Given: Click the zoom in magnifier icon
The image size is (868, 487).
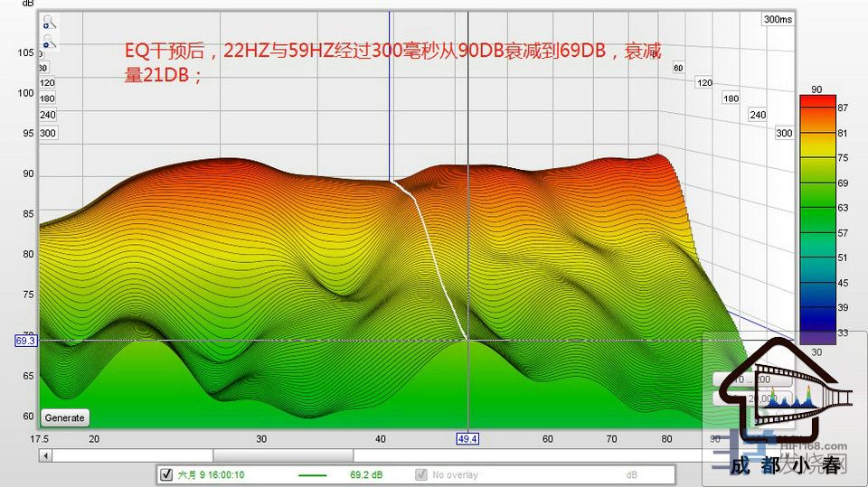Looking at the screenshot, I should coord(47,23).
